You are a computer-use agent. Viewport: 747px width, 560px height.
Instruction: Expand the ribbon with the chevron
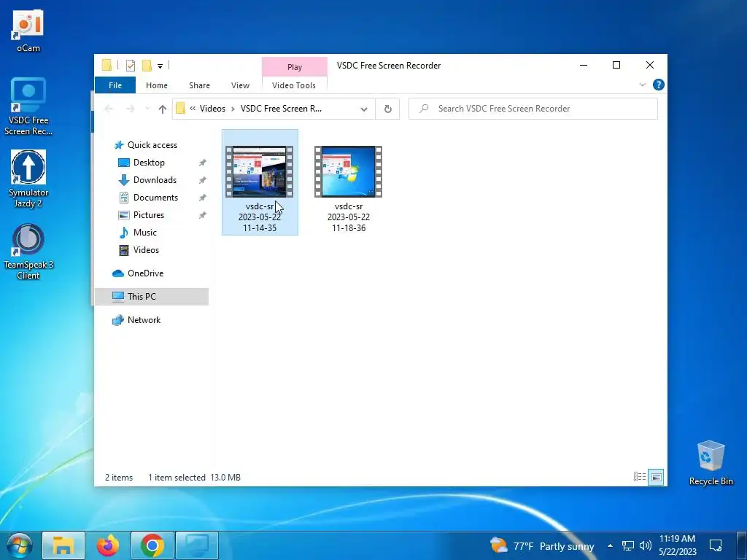click(642, 85)
